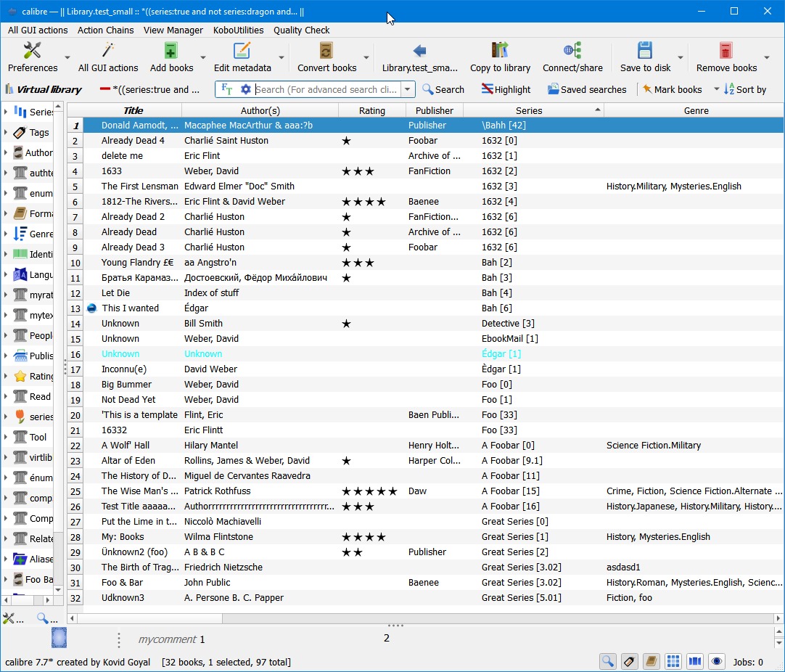
Task: Click the Highlight button
Action: pyautogui.click(x=505, y=89)
